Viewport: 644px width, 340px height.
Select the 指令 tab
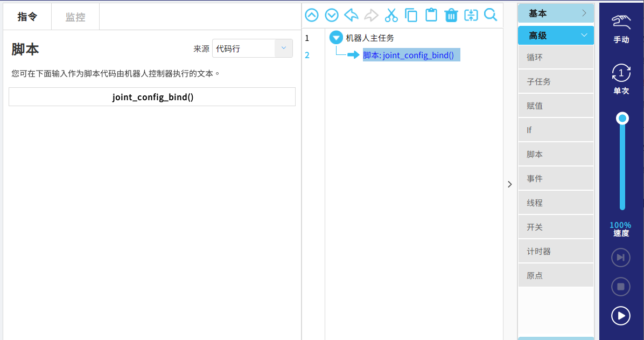coord(27,17)
